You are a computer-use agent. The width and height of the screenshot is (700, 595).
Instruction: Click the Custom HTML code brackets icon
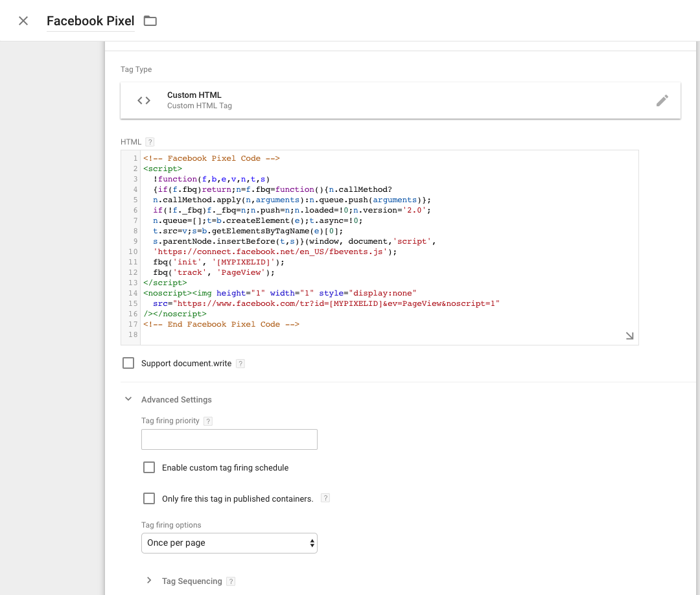pos(144,100)
